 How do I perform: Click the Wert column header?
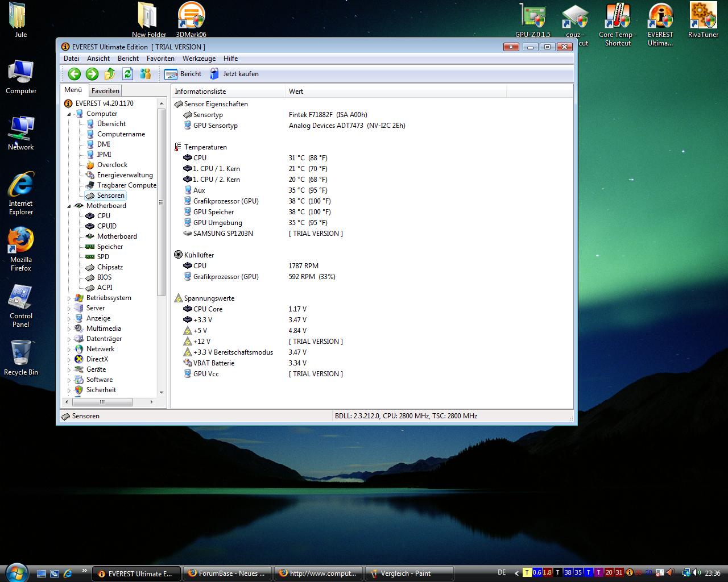[x=396, y=91]
